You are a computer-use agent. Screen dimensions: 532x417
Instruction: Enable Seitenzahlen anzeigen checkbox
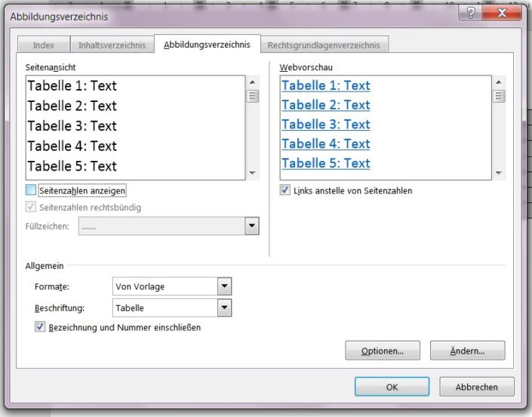point(30,190)
